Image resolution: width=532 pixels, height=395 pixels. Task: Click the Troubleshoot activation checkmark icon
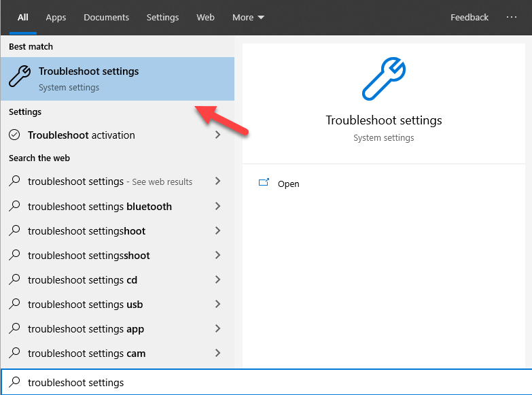(x=14, y=135)
